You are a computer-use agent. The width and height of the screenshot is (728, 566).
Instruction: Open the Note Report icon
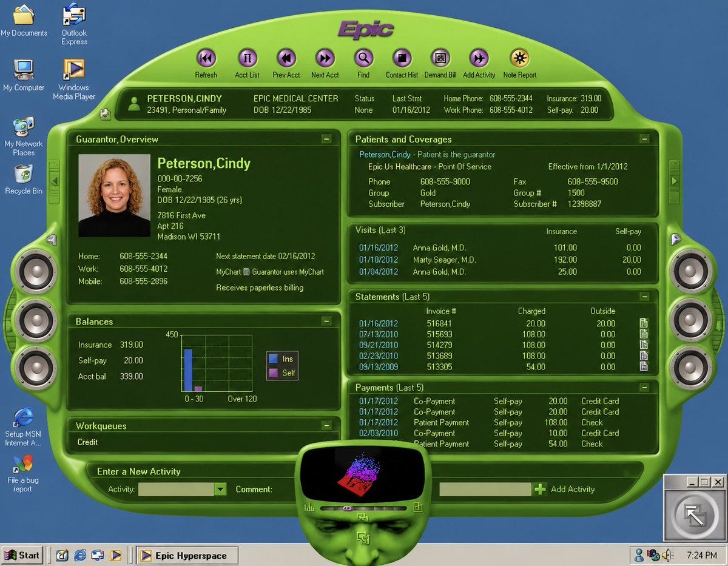(519, 58)
